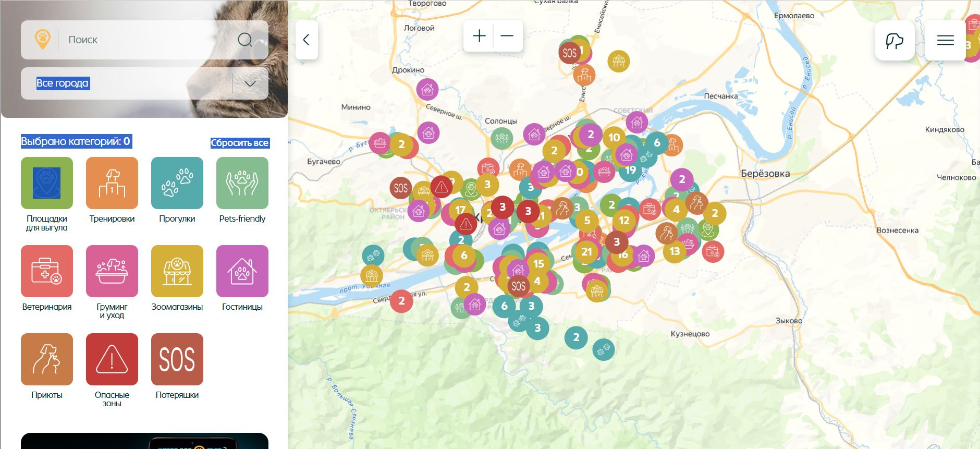Open the Все города city dropdown
The height and width of the screenshot is (449, 980).
[x=144, y=83]
